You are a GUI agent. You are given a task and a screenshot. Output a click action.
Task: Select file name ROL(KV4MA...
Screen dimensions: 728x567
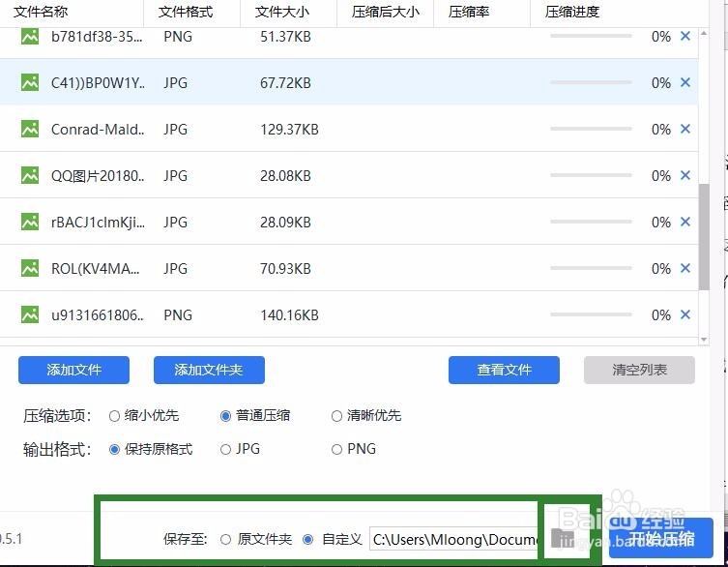(95, 269)
